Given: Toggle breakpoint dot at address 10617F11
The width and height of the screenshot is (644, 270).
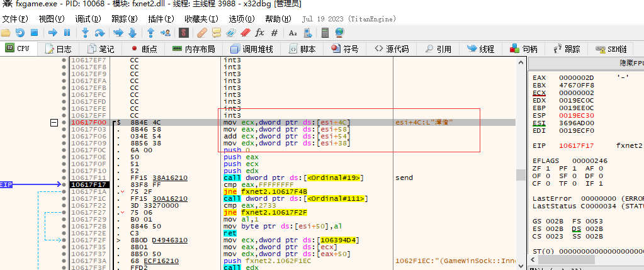Looking at the screenshot, I should point(64,178).
